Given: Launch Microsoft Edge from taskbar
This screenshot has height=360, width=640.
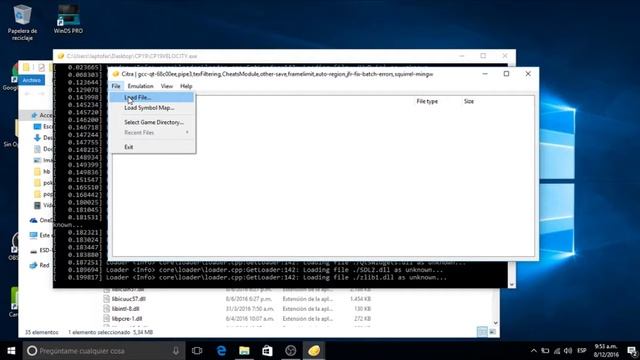Looking at the screenshot, I should point(221,351).
